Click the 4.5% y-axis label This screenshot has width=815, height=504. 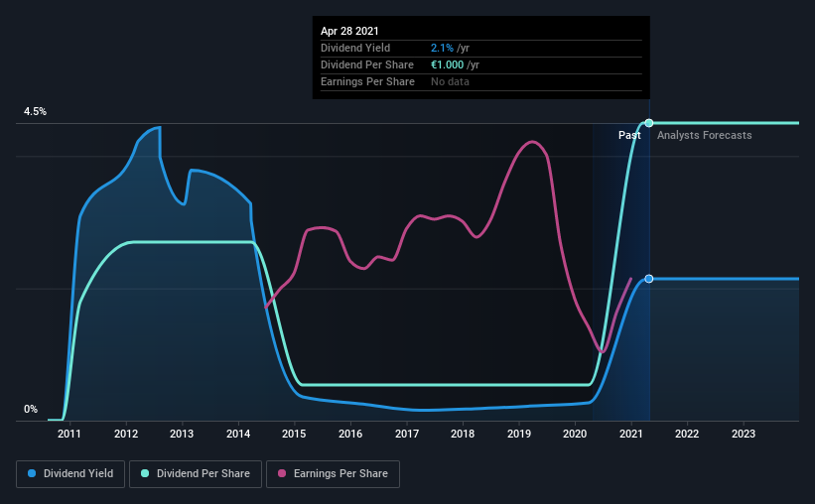click(35, 112)
